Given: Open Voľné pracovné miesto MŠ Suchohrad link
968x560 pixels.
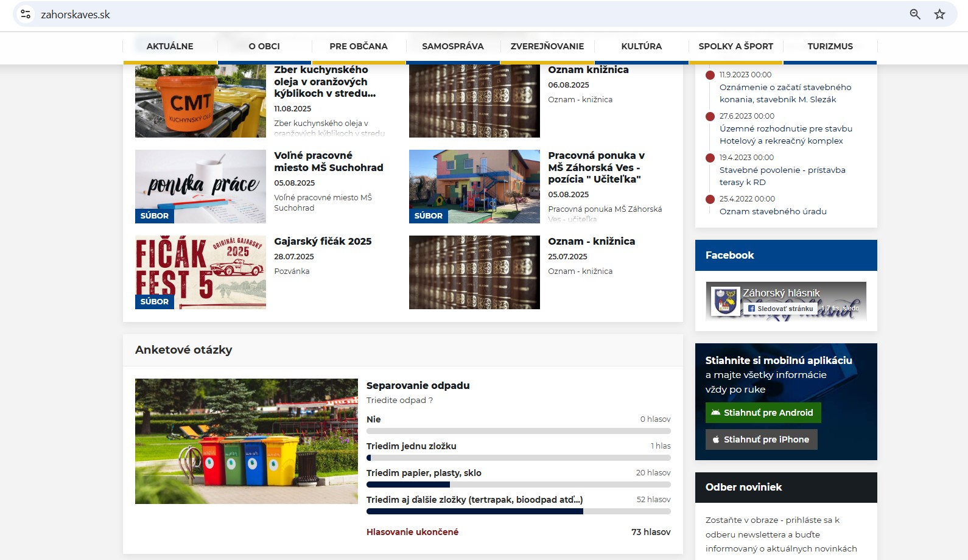Looking at the screenshot, I should tap(328, 161).
